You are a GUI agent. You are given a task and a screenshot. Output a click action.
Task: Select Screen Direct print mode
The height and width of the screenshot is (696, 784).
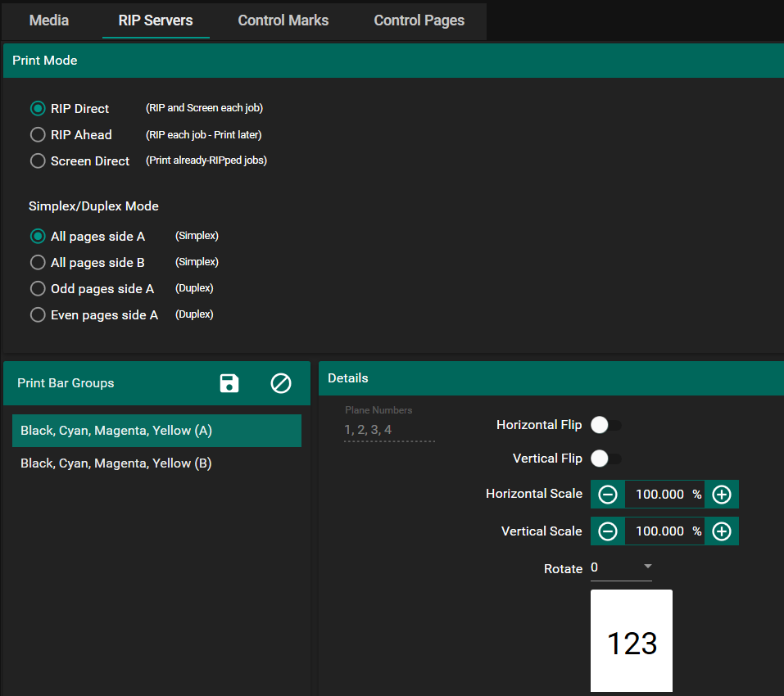[x=38, y=161]
